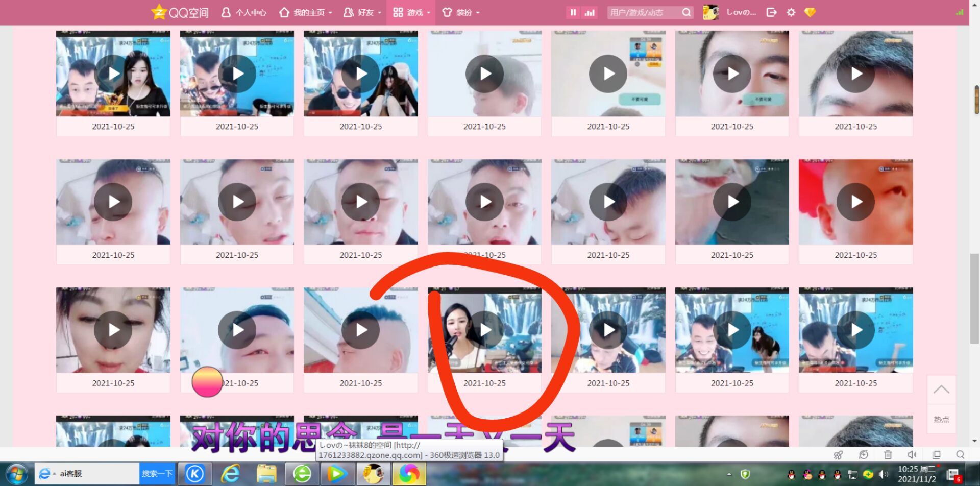The width and height of the screenshot is (980, 486).
Task: Click the back-to-top arrow button
Action: pos(941,390)
